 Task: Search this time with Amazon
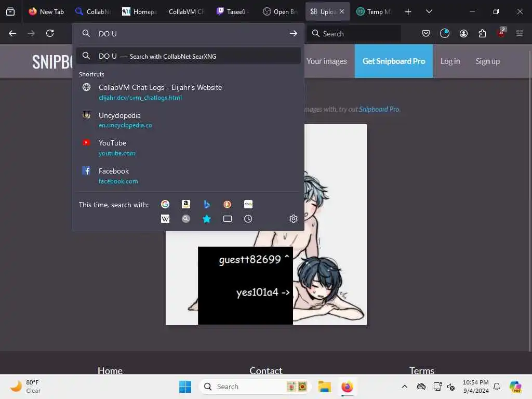point(186,204)
